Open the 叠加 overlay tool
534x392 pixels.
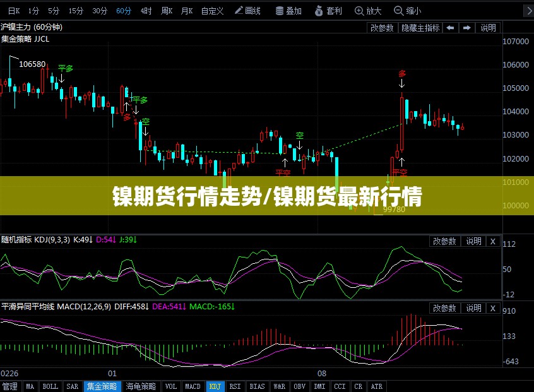click(288, 11)
